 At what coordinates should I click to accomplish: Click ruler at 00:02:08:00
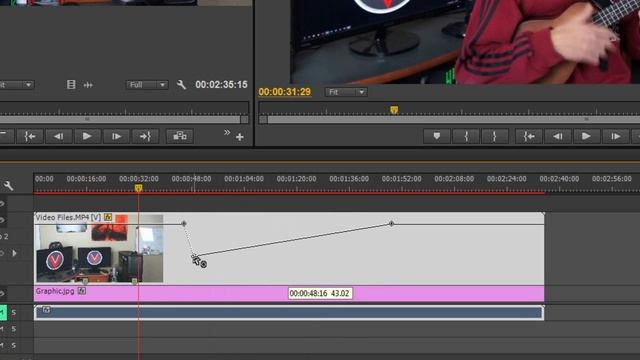(x=454, y=179)
